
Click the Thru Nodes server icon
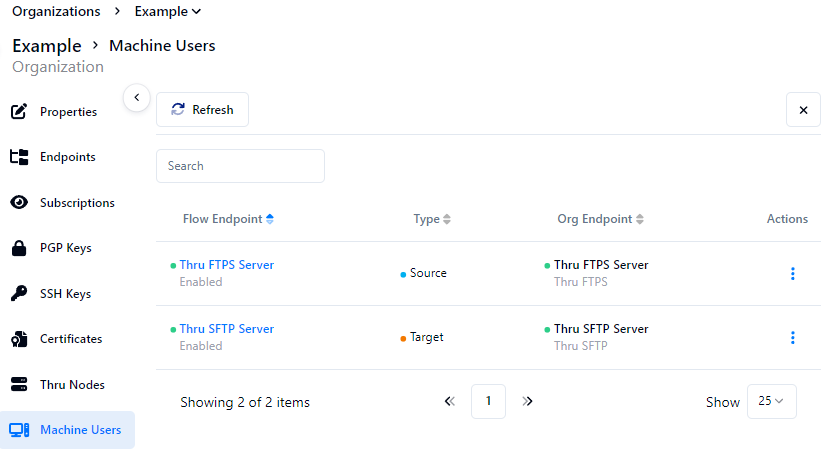point(18,384)
